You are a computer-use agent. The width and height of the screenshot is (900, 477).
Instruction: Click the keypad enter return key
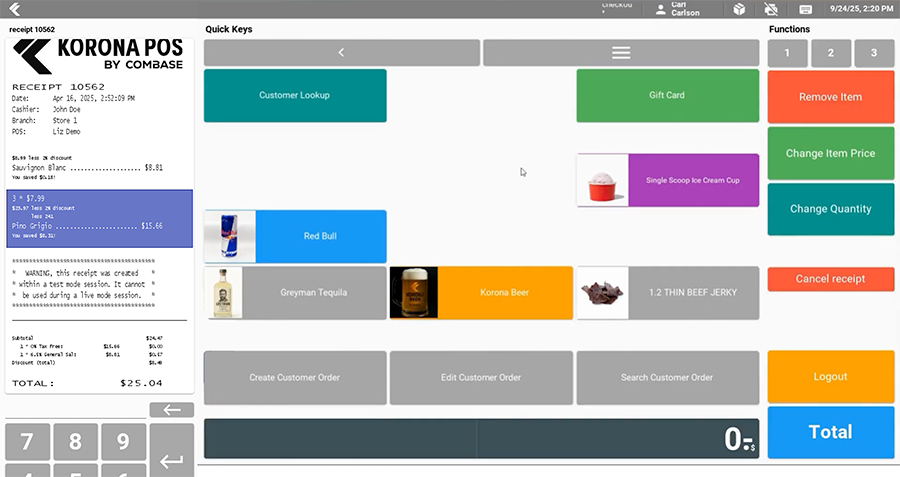(x=172, y=451)
